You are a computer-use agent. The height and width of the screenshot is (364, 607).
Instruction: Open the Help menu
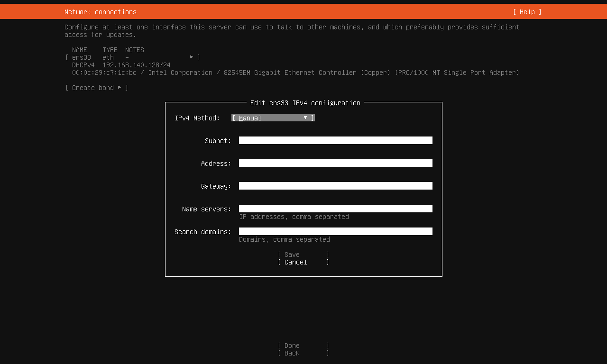pyautogui.click(x=526, y=11)
